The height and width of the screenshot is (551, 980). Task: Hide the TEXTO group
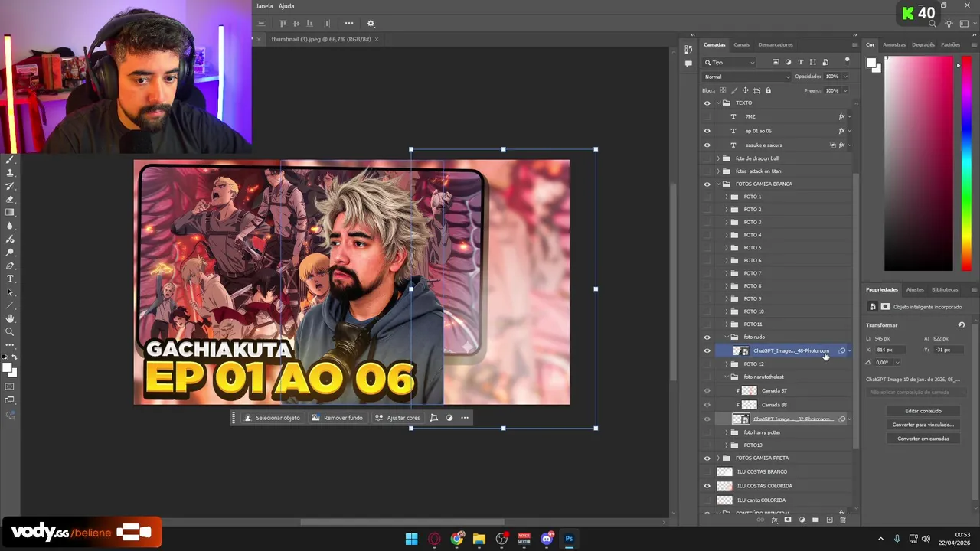point(707,103)
